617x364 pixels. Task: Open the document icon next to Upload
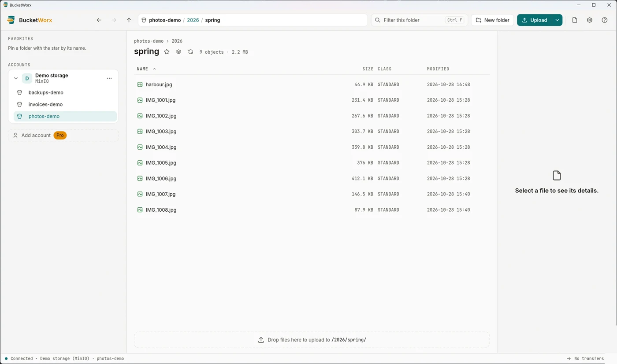575,20
